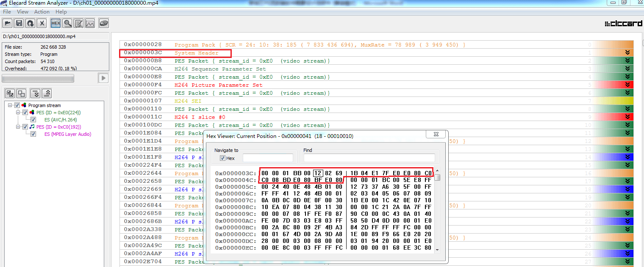Click the graph chart toolbar icon

point(90,23)
